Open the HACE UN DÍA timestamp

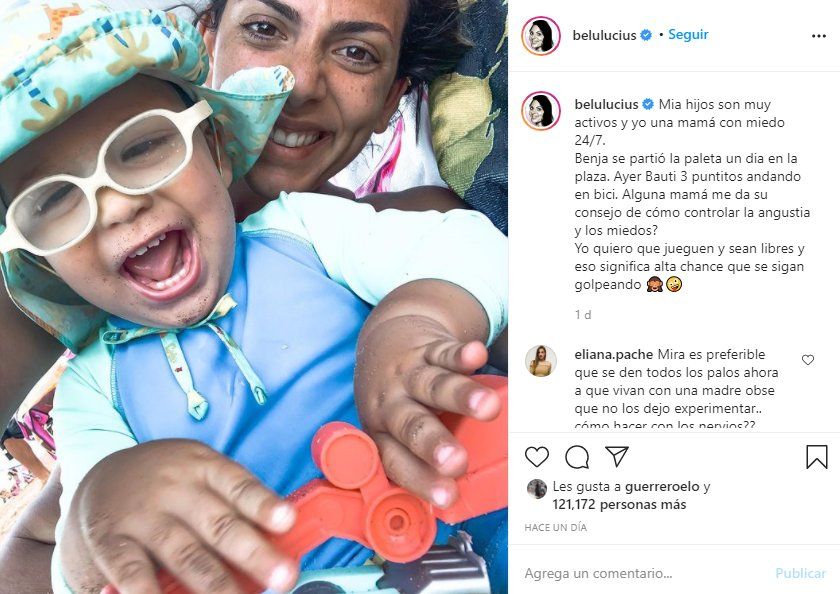click(556, 528)
